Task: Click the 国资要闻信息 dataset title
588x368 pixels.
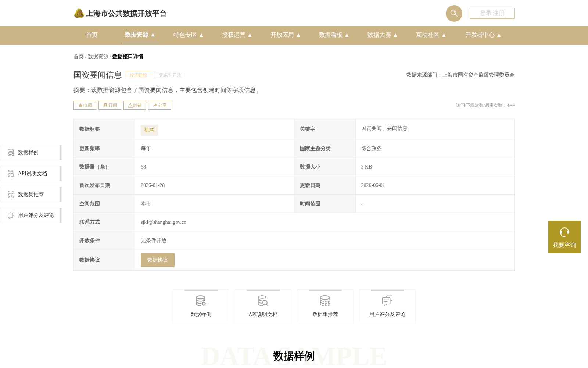Action: (98, 75)
